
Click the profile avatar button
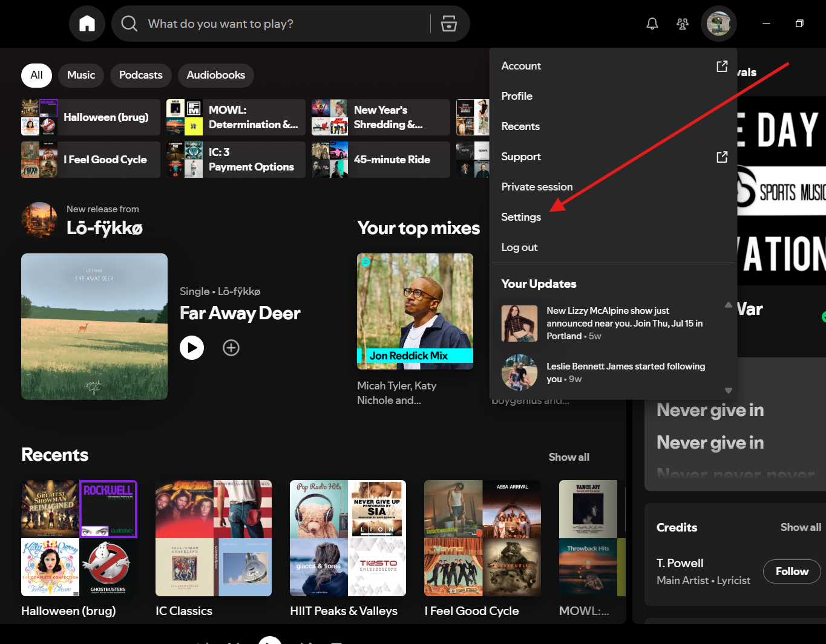point(719,24)
